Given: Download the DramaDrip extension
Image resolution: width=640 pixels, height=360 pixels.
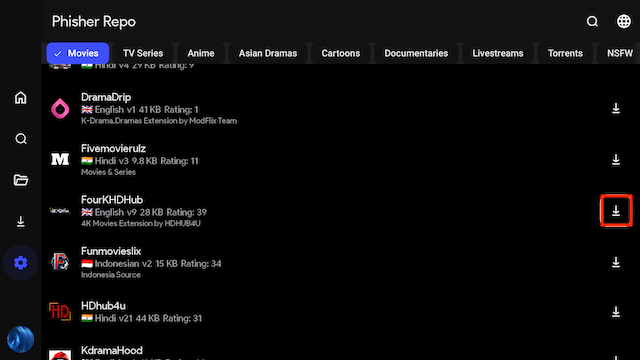Looking at the screenshot, I should [616, 108].
